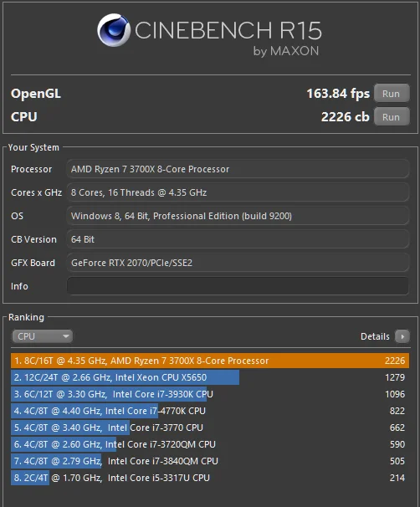Image resolution: width=420 pixels, height=507 pixels.
Task: Click the GFX Board field
Action: 238,263
